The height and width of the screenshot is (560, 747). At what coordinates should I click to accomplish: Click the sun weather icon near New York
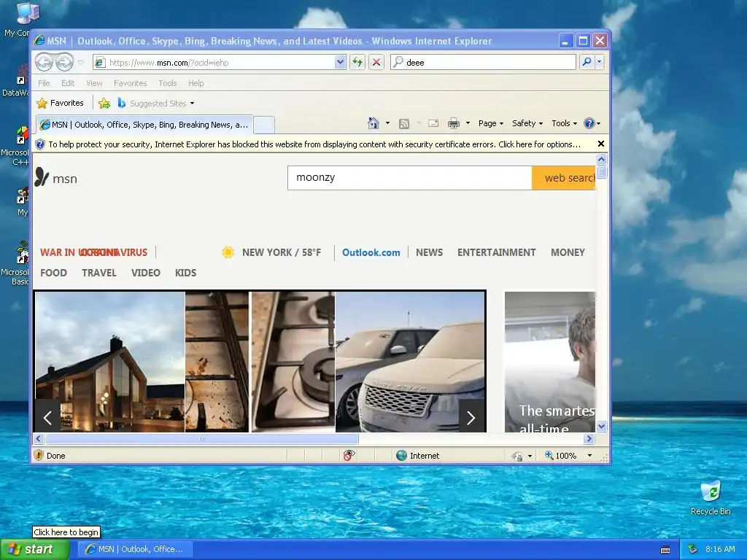pyautogui.click(x=228, y=252)
